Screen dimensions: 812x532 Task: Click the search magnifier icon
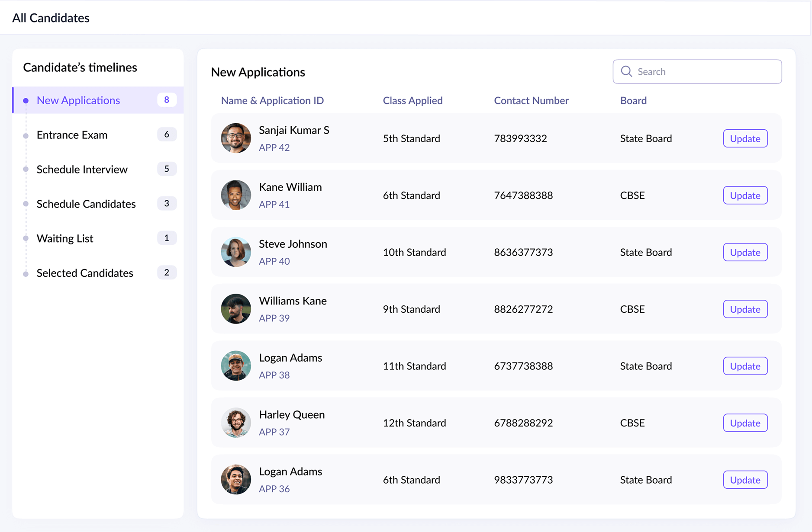(626, 71)
